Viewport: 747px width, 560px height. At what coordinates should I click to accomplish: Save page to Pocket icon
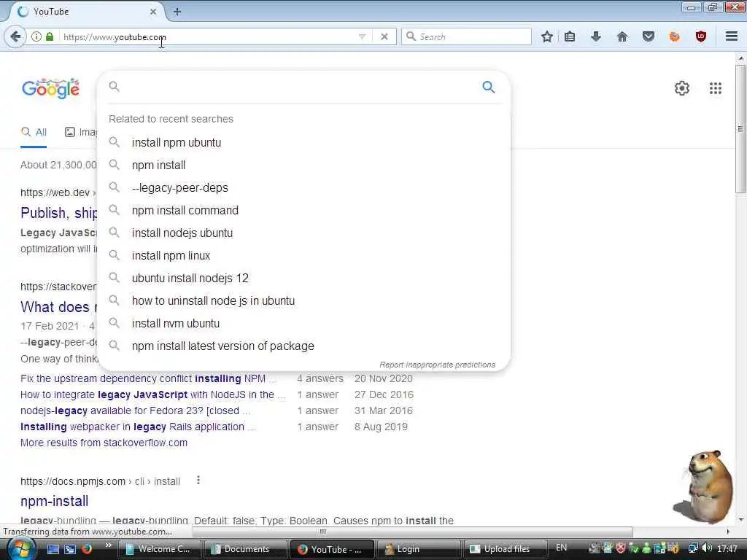click(x=649, y=36)
